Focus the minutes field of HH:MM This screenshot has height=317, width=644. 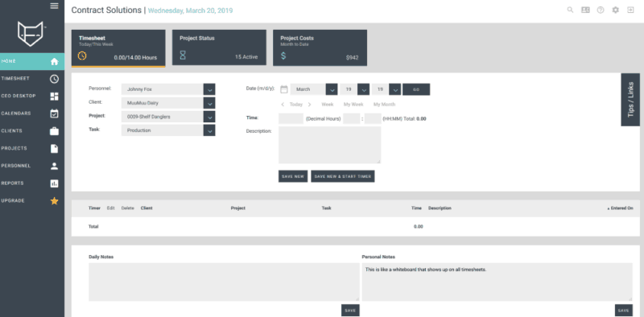(373, 118)
